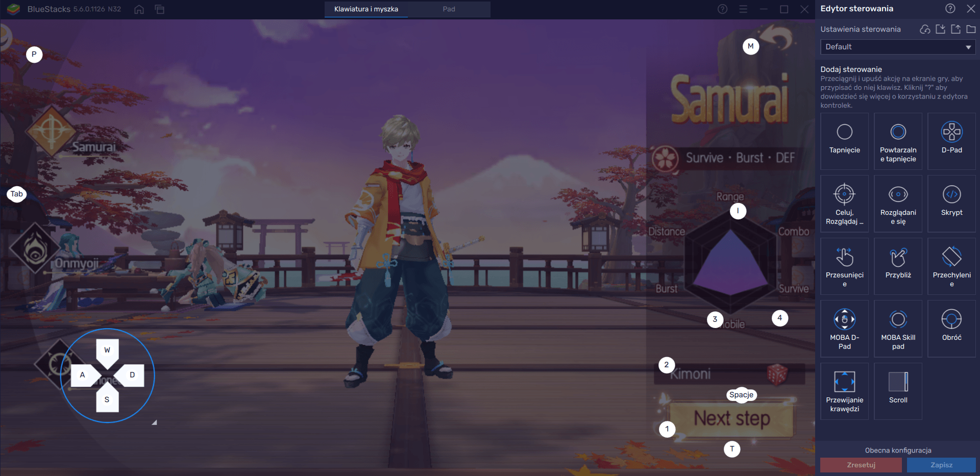Screen dimensions: 980x476
Task: Select the Onmyoji class icon
Action: click(35, 249)
